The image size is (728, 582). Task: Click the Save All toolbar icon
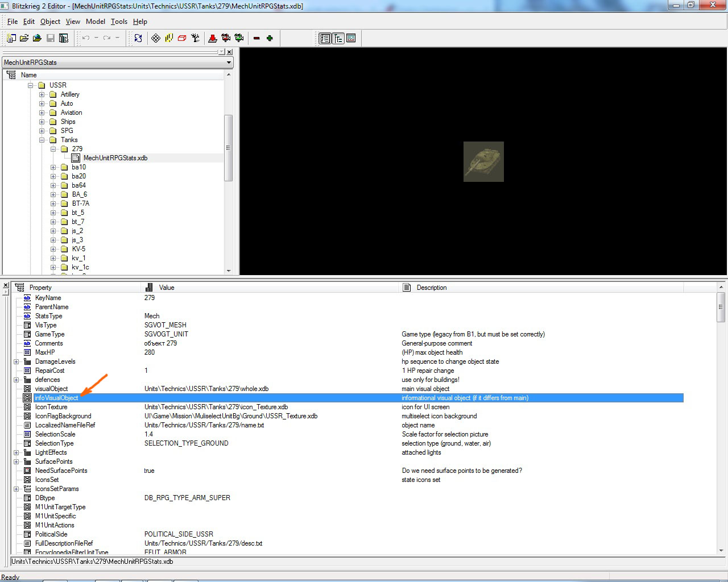pos(64,38)
